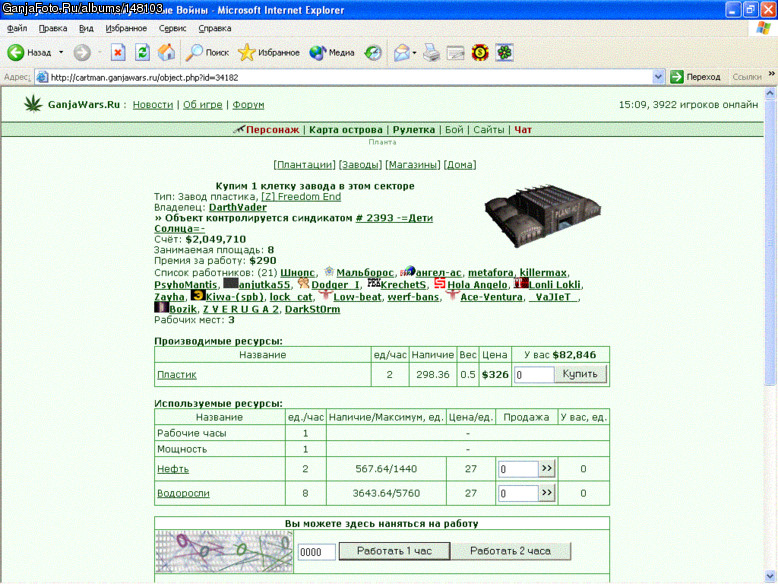Screen dimensions: 778x584
Task: Open the Media (Медиа) toolbar icon
Action: point(317,52)
